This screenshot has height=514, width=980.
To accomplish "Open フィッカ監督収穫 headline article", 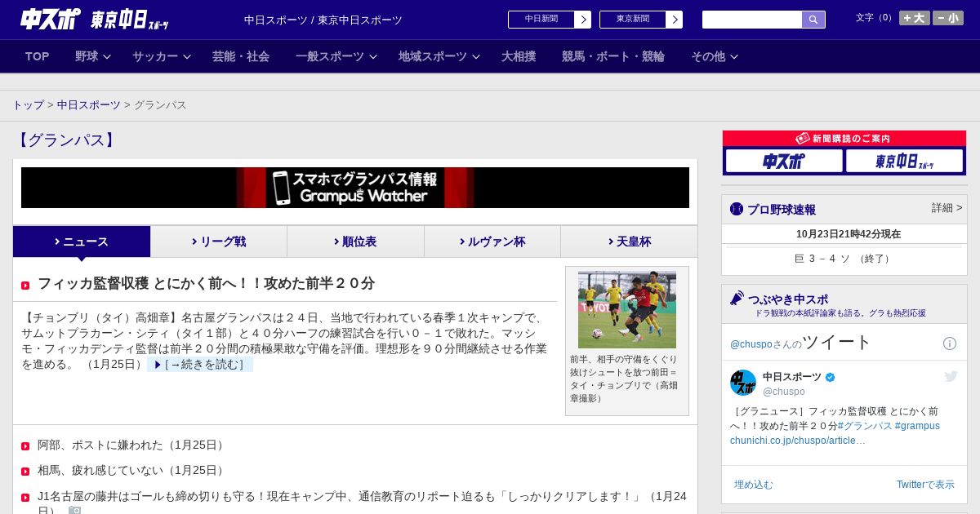I will click(x=206, y=284).
